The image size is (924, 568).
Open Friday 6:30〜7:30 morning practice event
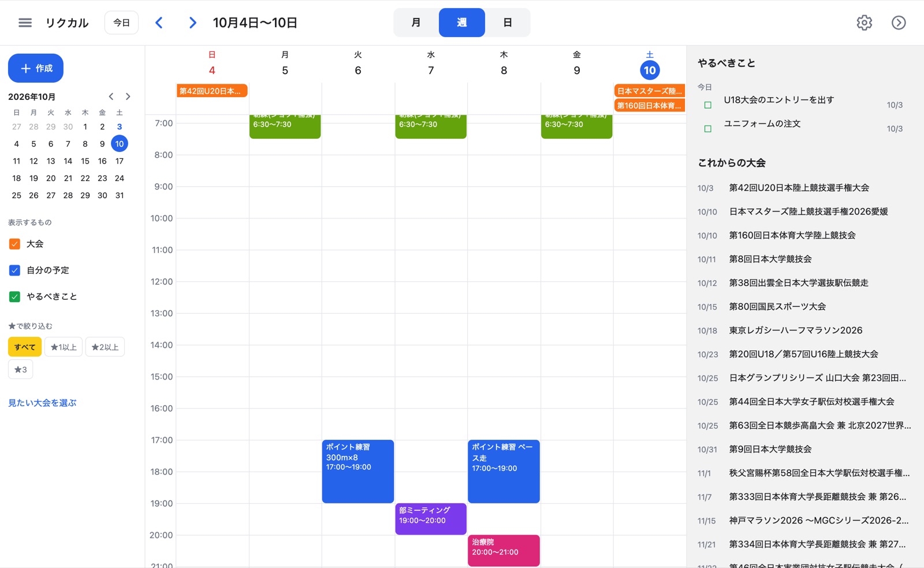(576, 126)
